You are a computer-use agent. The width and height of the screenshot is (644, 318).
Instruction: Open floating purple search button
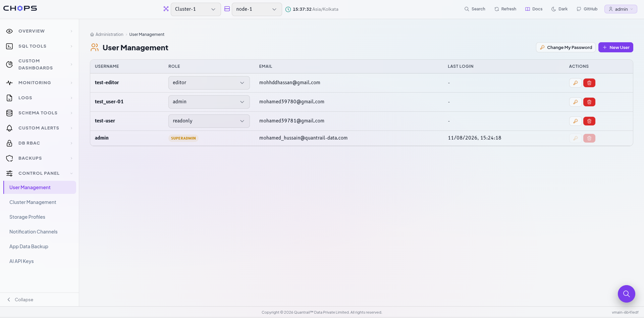[626, 294]
